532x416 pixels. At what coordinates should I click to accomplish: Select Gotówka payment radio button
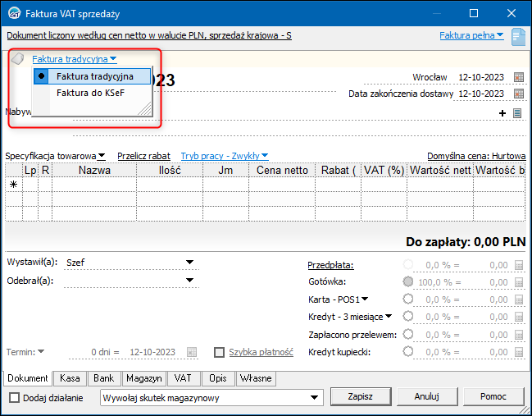click(408, 281)
